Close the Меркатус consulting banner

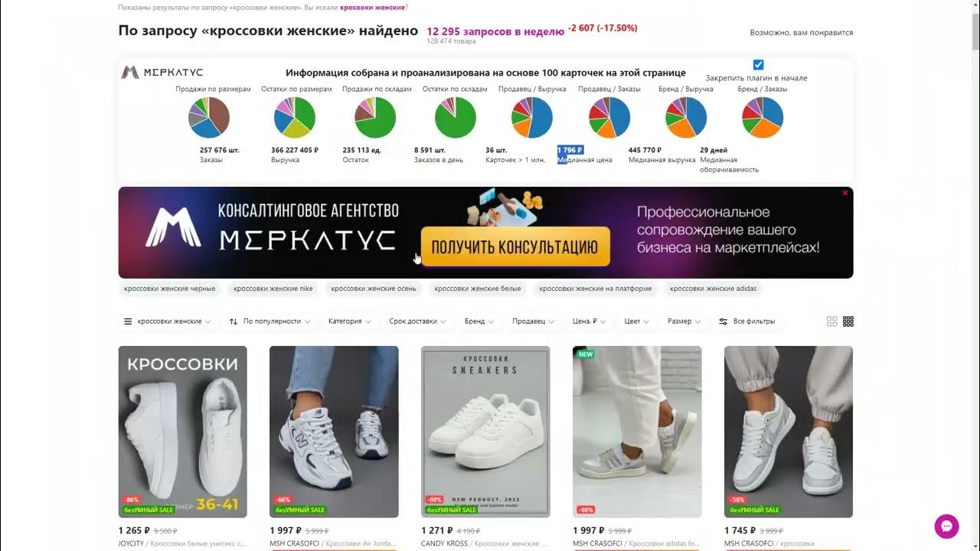click(x=845, y=193)
